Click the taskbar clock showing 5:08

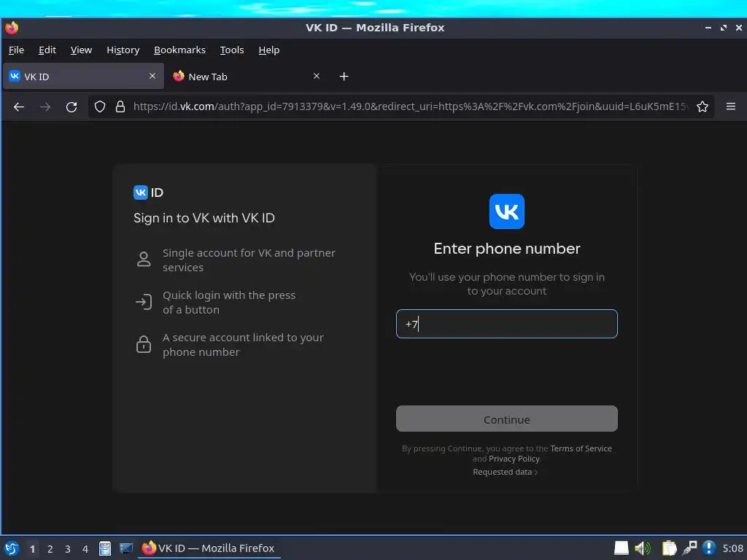point(732,548)
